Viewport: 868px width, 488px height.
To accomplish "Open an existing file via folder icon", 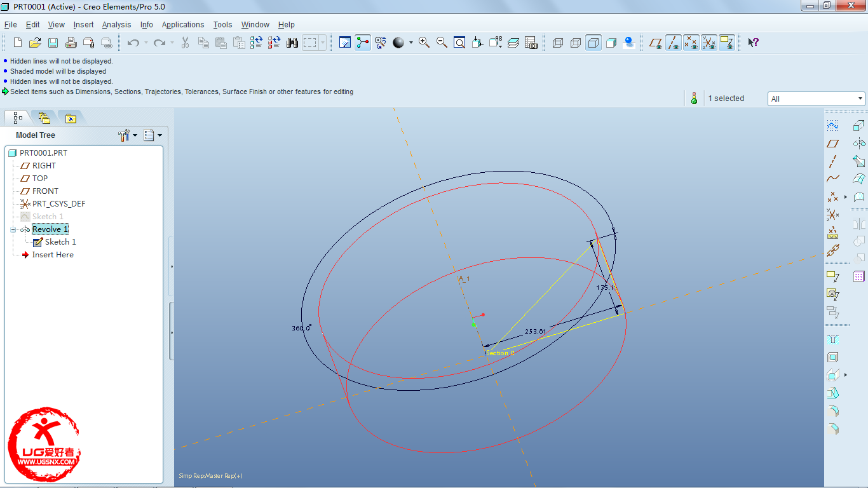I will pyautogui.click(x=36, y=43).
